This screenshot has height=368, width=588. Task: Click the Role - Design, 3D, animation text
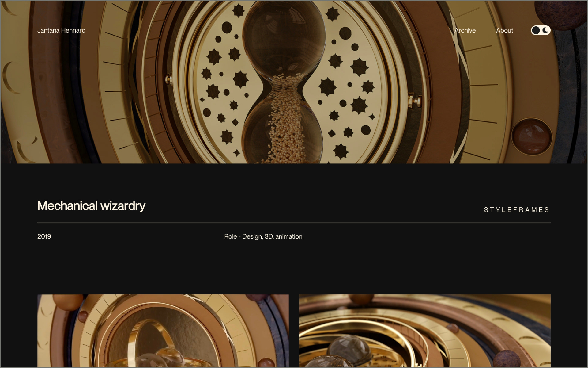(x=263, y=236)
